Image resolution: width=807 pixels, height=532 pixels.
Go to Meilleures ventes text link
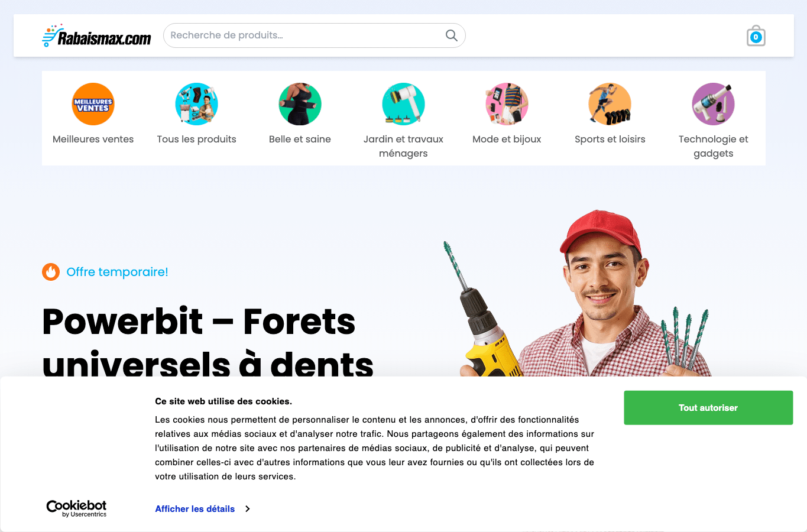coord(93,140)
